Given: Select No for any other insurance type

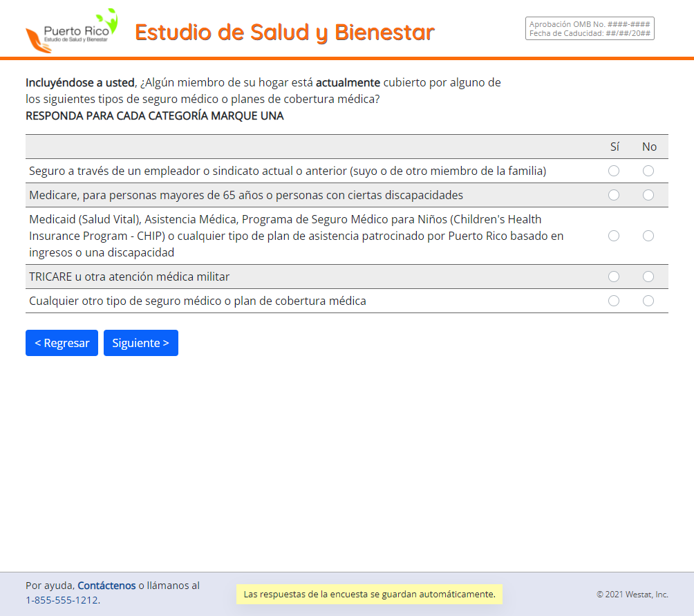Looking at the screenshot, I should tap(648, 301).
